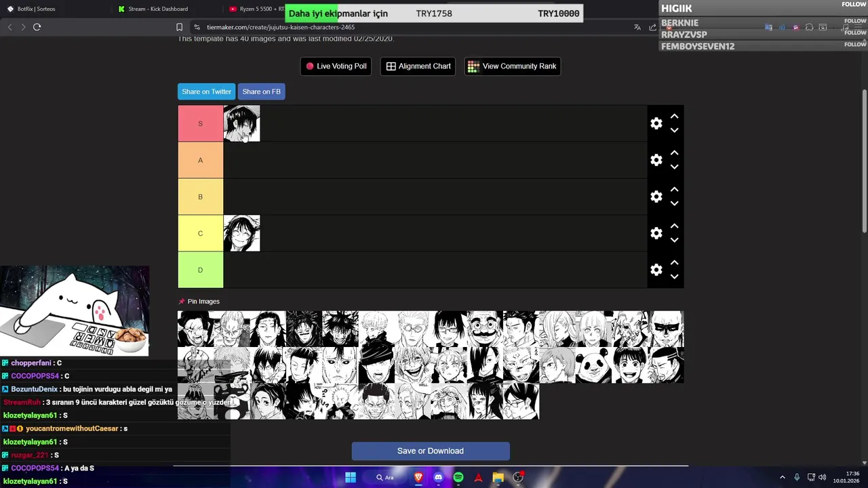
Task: Move C tier row up
Action: 674,226
